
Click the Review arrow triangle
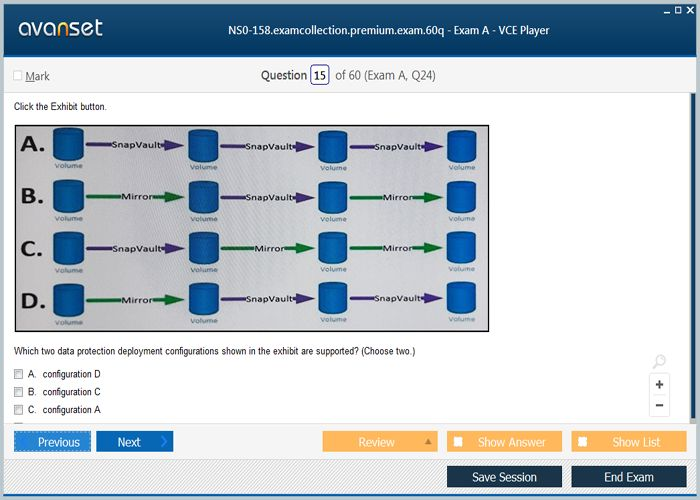[428, 442]
